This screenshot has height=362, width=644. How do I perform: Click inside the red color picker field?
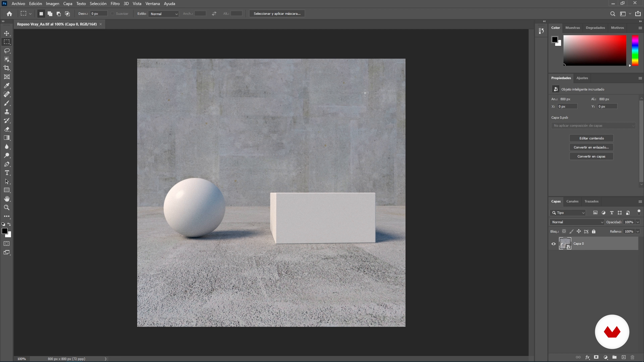595,50
